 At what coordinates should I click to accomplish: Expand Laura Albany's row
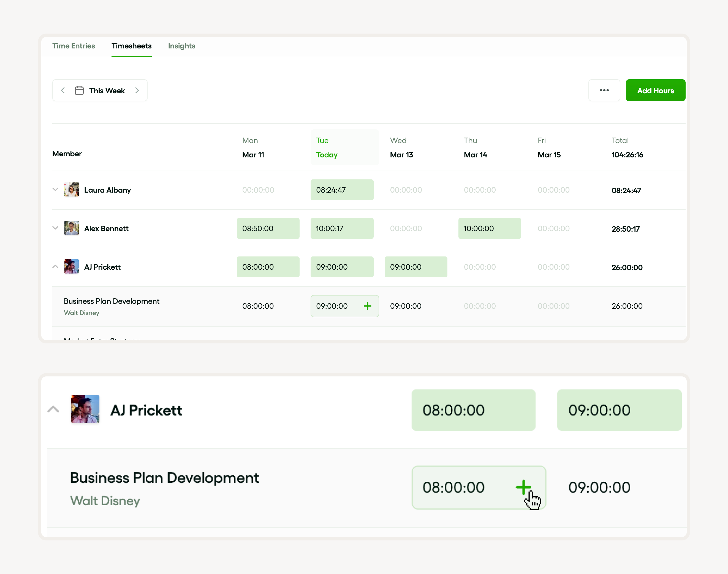[56, 190]
